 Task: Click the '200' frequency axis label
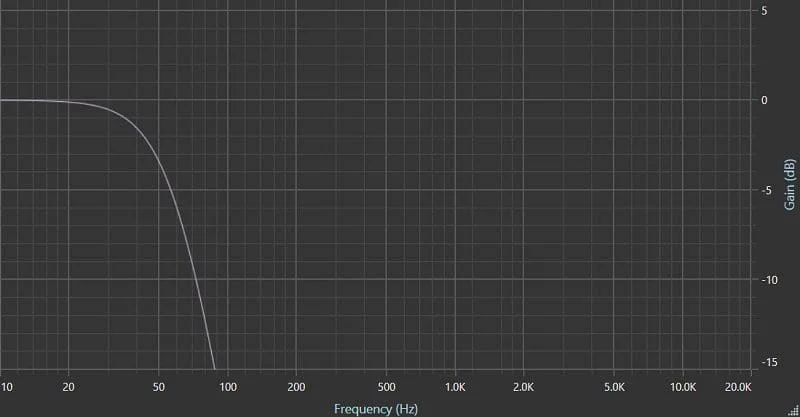coord(296,387)
